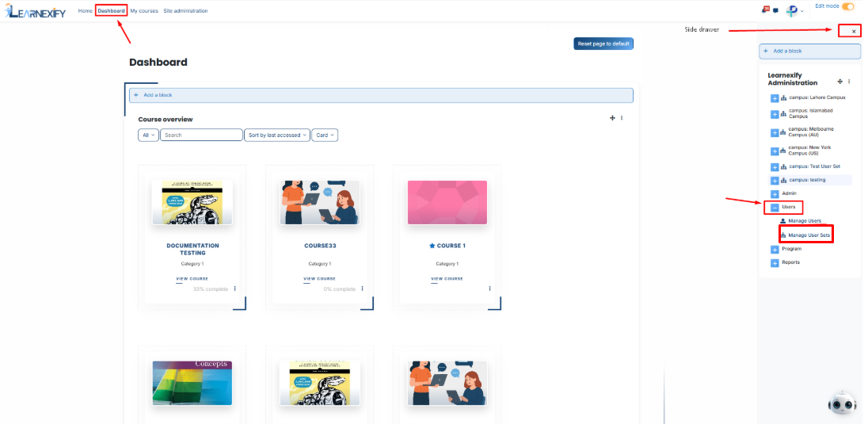868x424 pixels.
Task: Open the user profile avatar menu
Action: coord(794,10)
